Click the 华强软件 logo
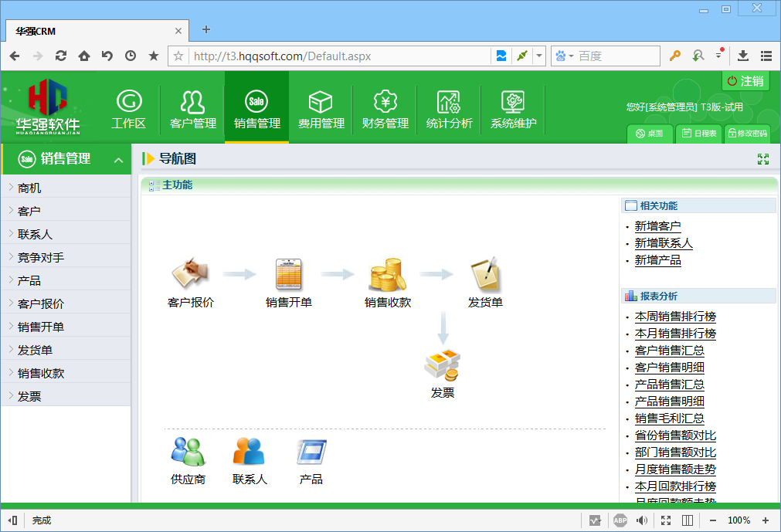781x532 pixels. [48, 107]
